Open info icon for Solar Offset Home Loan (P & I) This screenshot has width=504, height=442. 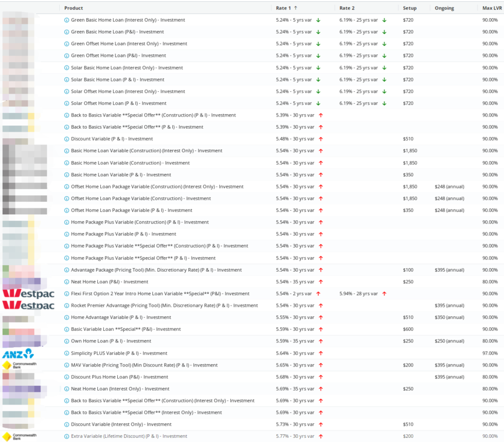pyautogui.click(x=67, y=104)
